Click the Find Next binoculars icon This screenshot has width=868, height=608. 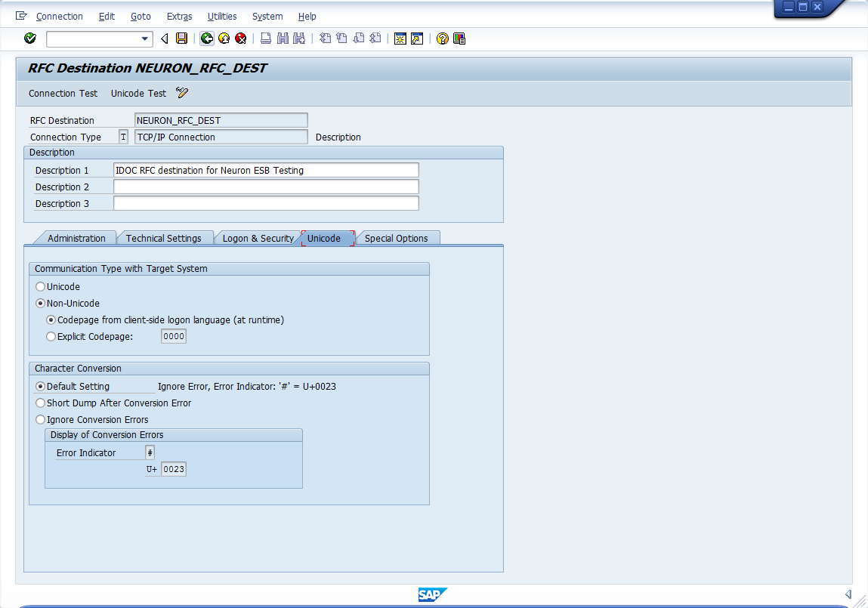(299, 39)
